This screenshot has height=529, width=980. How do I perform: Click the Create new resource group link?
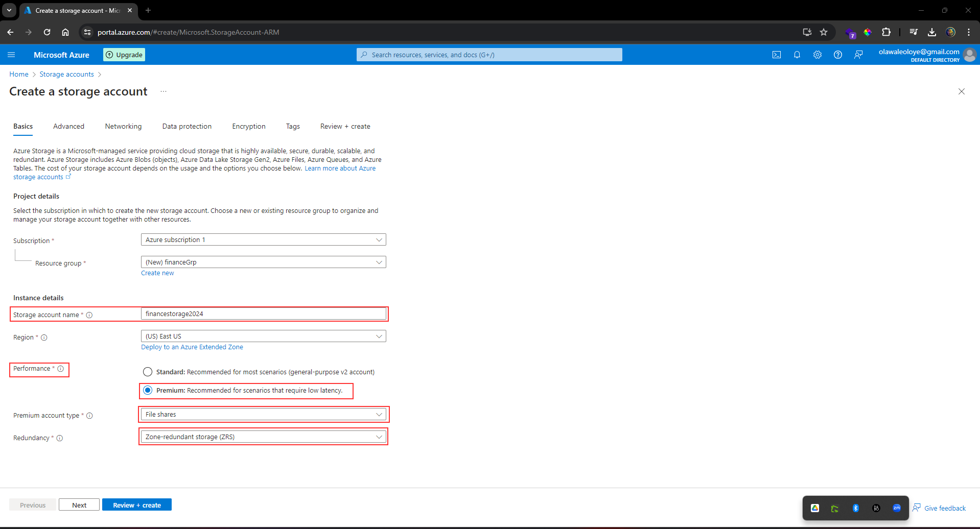point(157,273)
